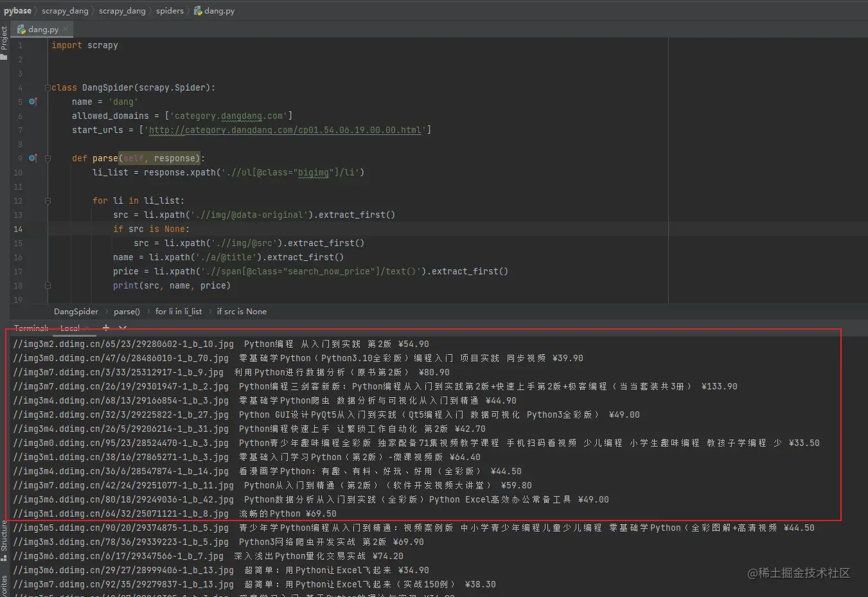
Task: Open the Structure tool window
Action: [4, 540]
